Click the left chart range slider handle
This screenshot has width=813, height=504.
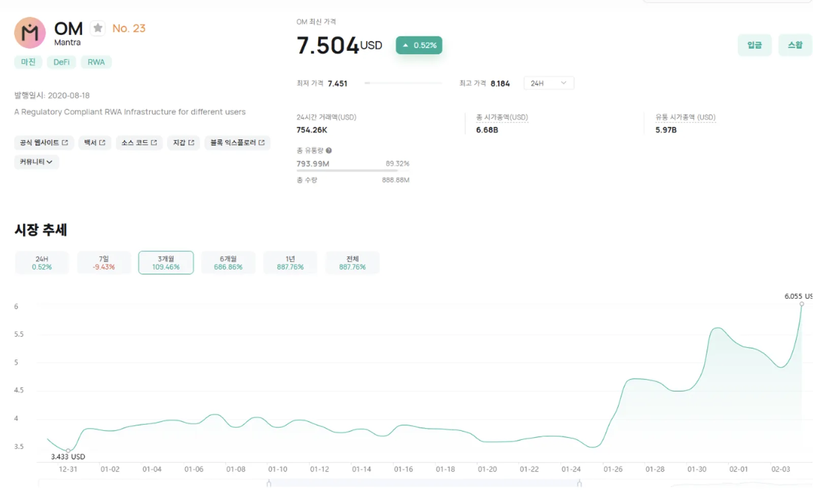pos(269,483)
